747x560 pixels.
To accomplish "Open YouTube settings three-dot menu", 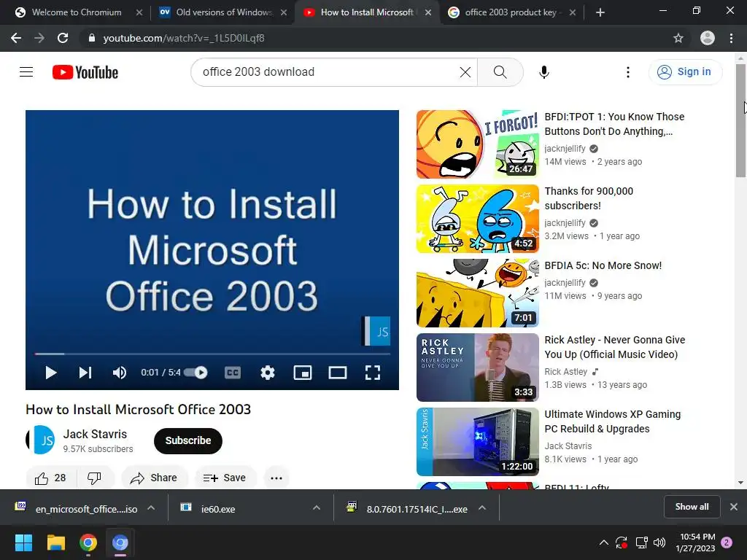I will click(x=628, y=72).
